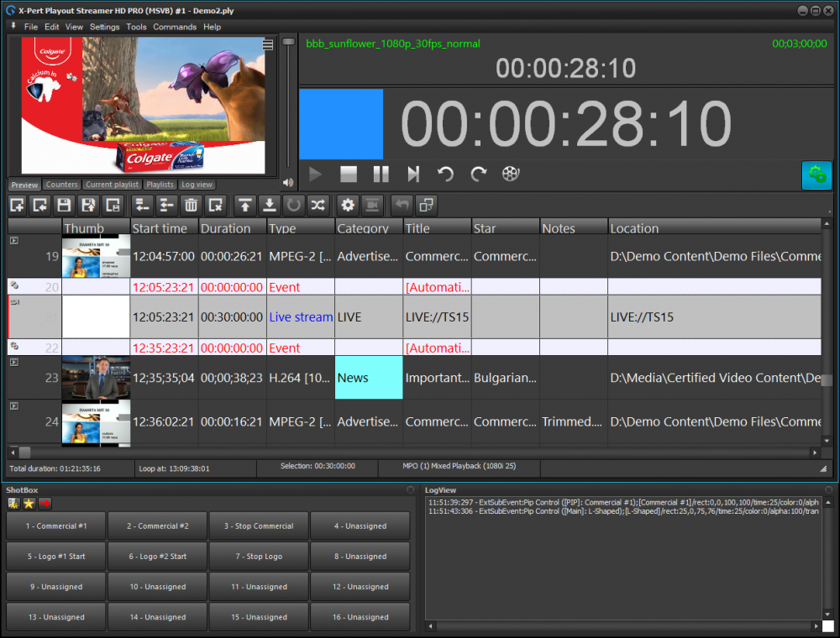Image resolution: width=840 pixels, height=638 pixels.
Task: Select the News anchor thumbnail in row 23
Action: coord(96,378)
